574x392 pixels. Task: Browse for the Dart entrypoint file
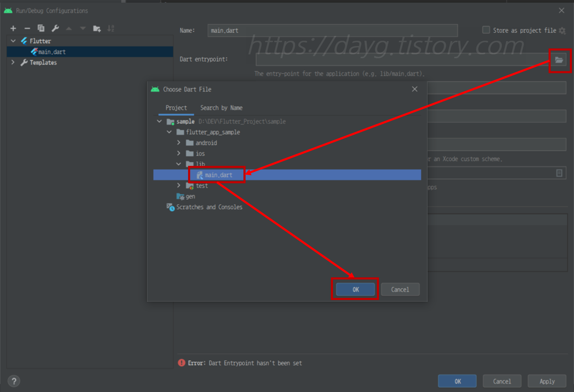click(559, 60)
